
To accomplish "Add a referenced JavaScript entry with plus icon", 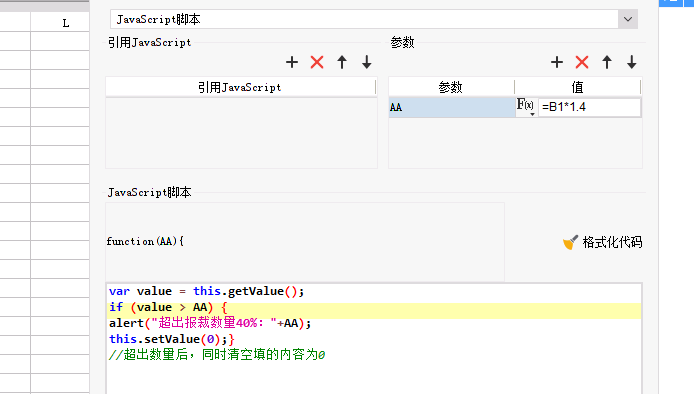I will click(x=292, y=62).
